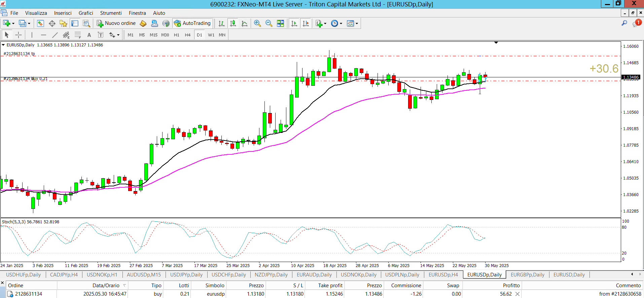Toggle the Terminal panel icon
644x298 pixels.
coord(75,23)
